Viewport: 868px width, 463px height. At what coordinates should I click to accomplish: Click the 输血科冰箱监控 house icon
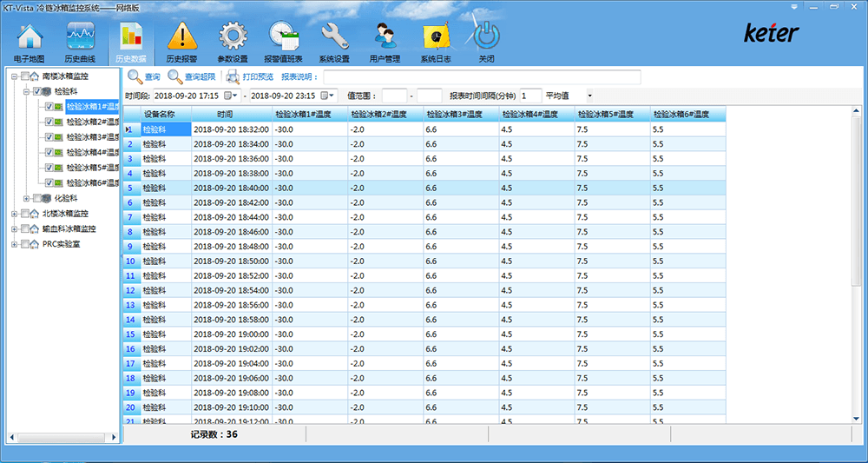[x=35, y=228]
